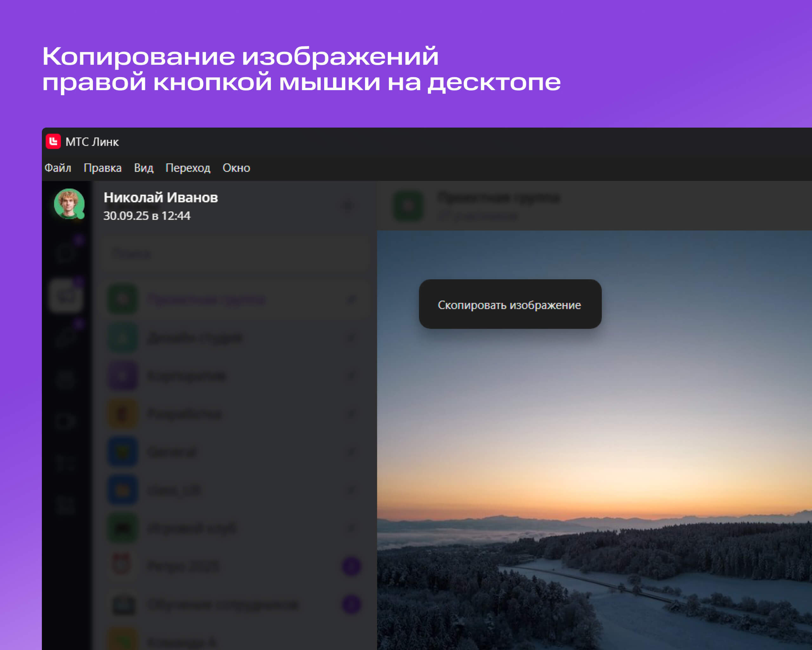This screenshot has width=812, height=650.
Task: Click the plus button beside the sender name
Action: point(348,205)
